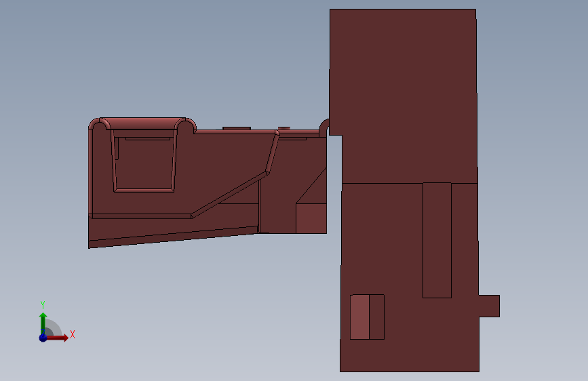Screen dimensions: 588x381
Task: Select the trapezoidal window face on left part
Action: pyautogui.click(x=144, y=162)
